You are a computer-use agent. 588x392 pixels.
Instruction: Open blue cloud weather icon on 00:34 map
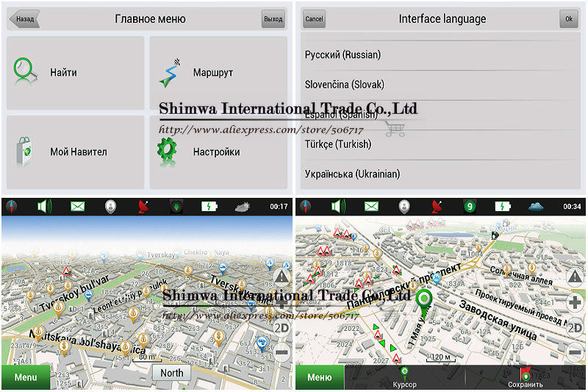pyautogui.click(x=536, y=207)
